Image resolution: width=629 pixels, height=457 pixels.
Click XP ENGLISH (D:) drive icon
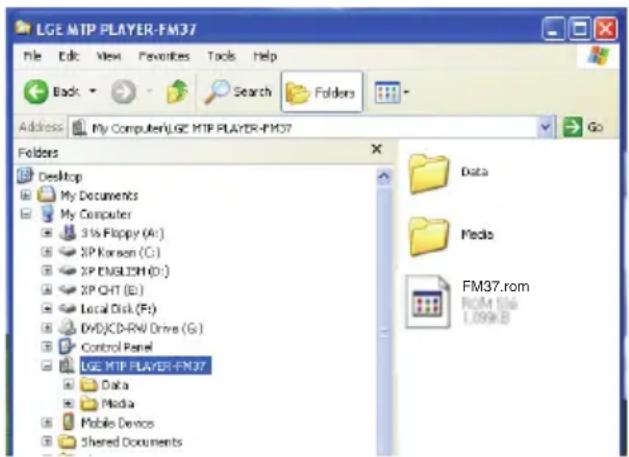click(67, 271)
